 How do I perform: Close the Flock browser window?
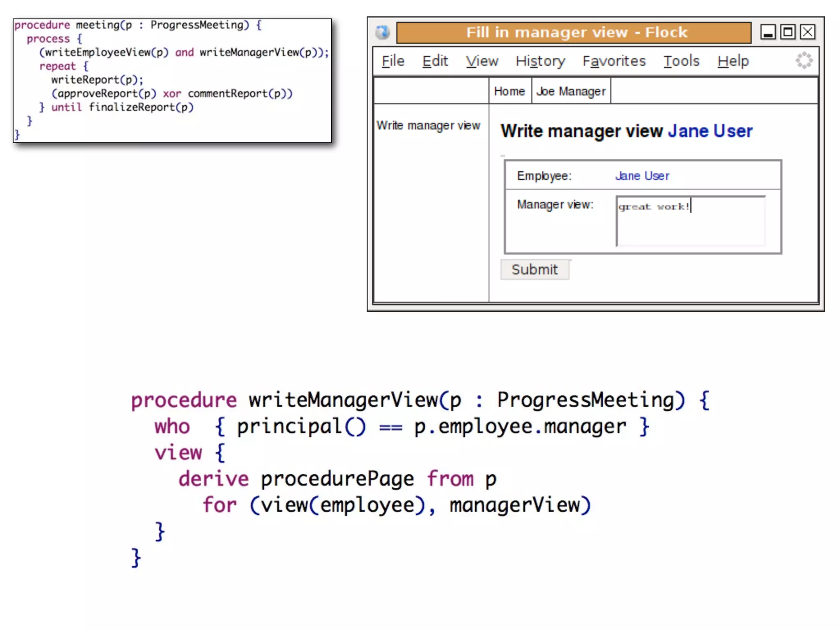click(808, 32)
